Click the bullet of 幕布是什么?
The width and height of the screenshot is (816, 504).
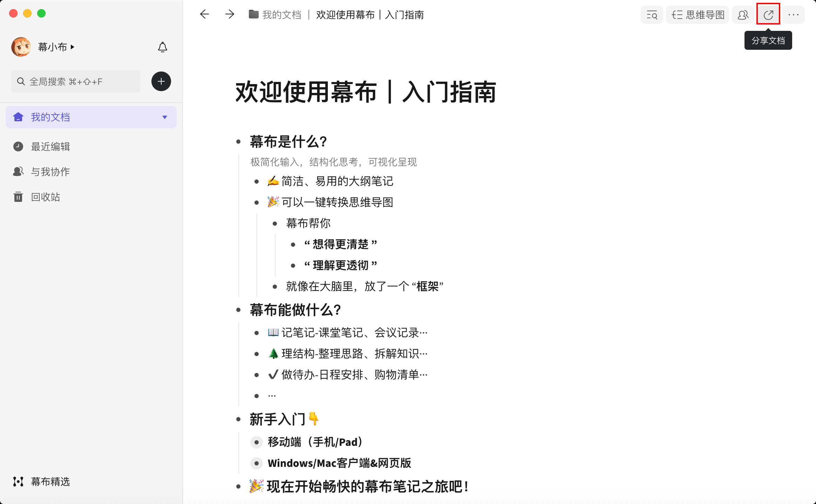click(x=238, y=142)
